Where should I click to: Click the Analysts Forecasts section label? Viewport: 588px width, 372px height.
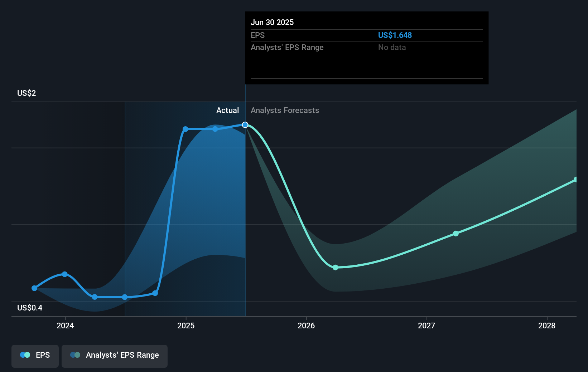pos(285,111)
